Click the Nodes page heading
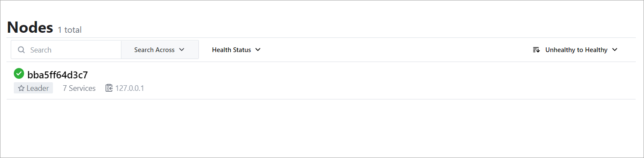 coord(30,27)
